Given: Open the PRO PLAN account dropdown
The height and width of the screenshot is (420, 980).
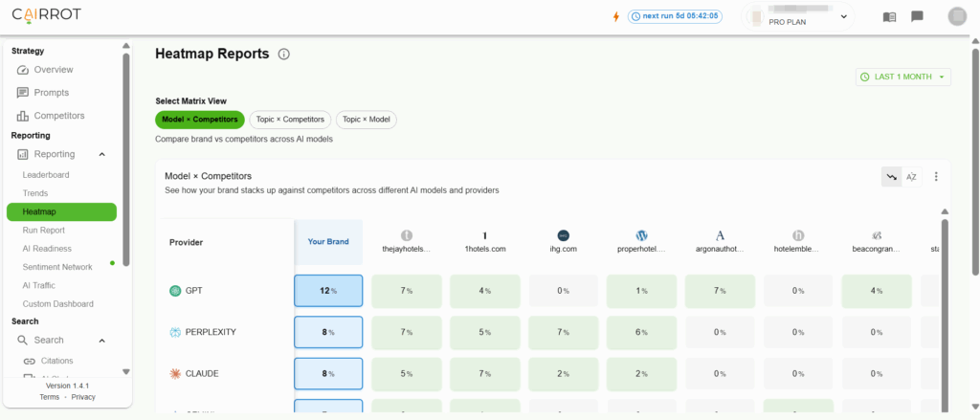Looking at the screenshot, I should click(x=797, y=16).
